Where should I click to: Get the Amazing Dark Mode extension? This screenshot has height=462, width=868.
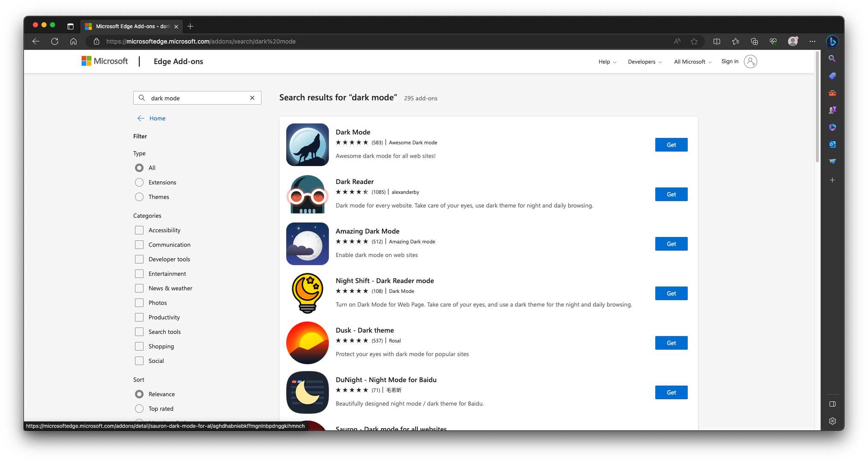671,244
